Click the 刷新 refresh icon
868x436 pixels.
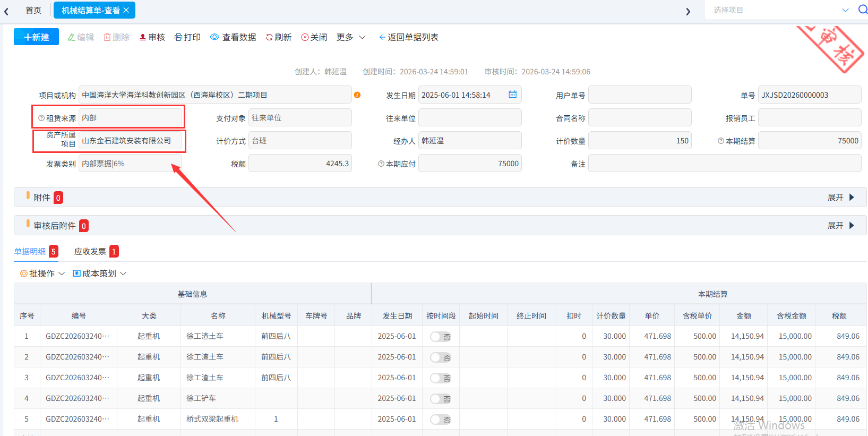click(269, 37)
